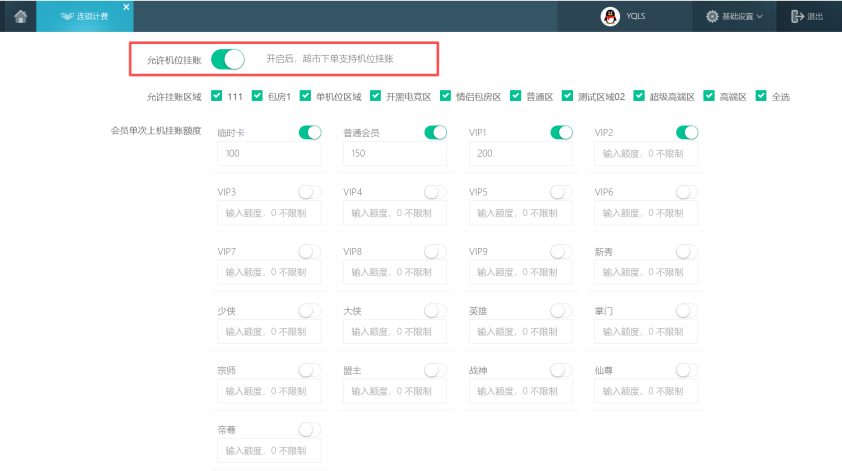Go to the home icon

[x=20, y=17]
